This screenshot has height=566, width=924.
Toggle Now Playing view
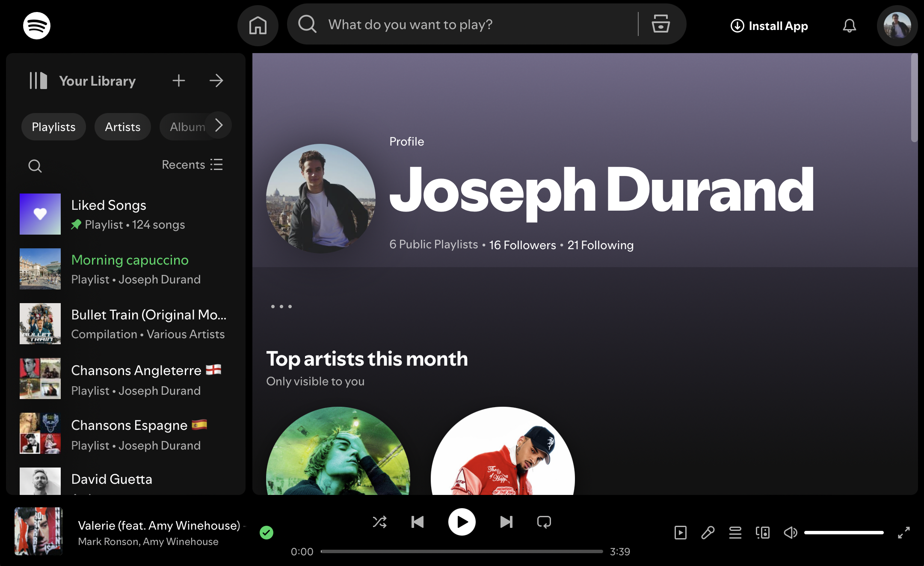pyautogui.click(x=680, y=533)
